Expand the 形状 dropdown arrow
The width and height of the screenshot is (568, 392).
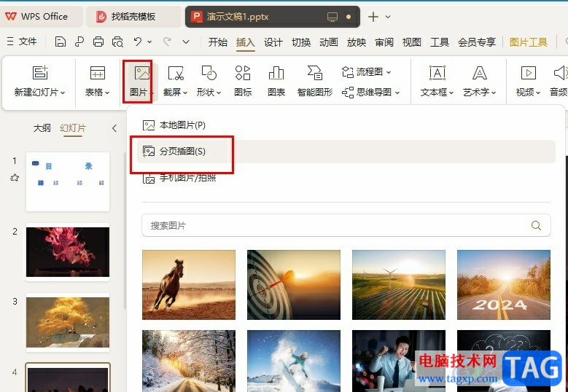click(219, 93)
